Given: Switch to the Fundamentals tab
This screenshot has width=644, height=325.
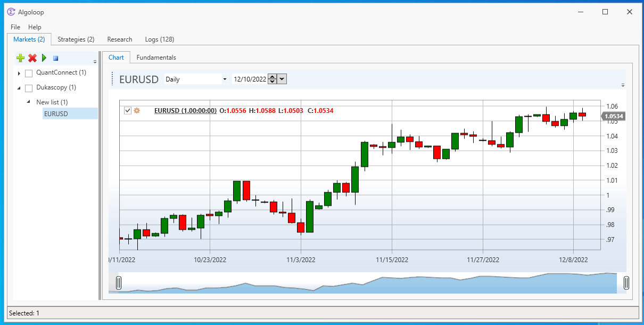Looking at the screenshot, I should 156,58.
